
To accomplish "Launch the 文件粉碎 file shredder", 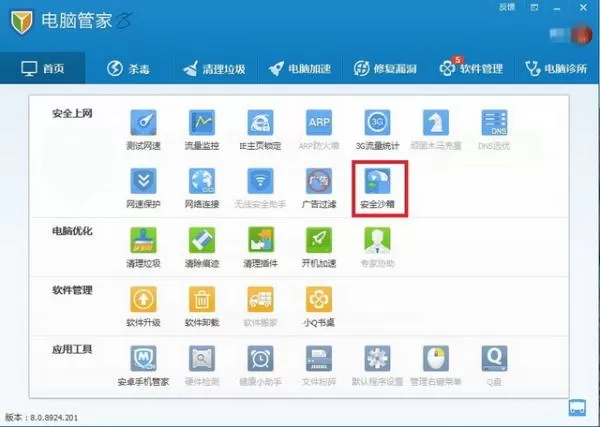I will pos(319,359).
